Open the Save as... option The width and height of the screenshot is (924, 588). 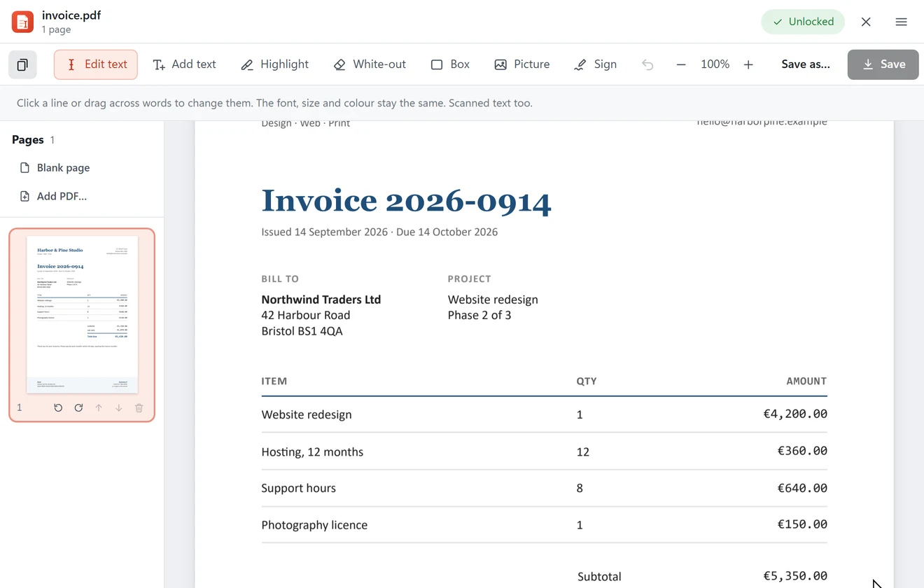coord(806,64)
